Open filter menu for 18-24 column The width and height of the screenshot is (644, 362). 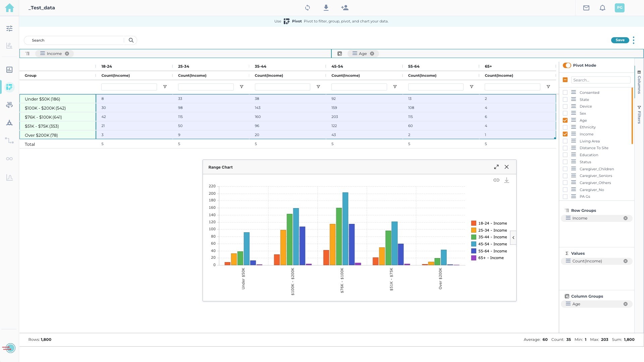pos(165,87)
